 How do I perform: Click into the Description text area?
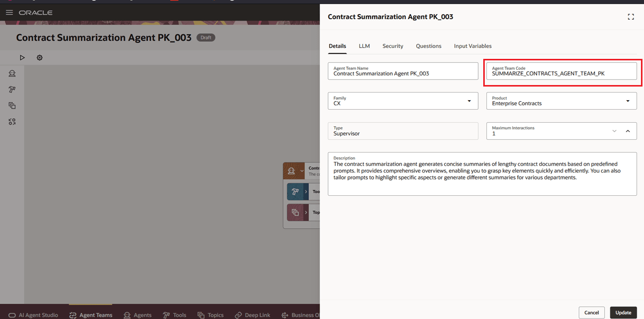click(x=482, y=174)
